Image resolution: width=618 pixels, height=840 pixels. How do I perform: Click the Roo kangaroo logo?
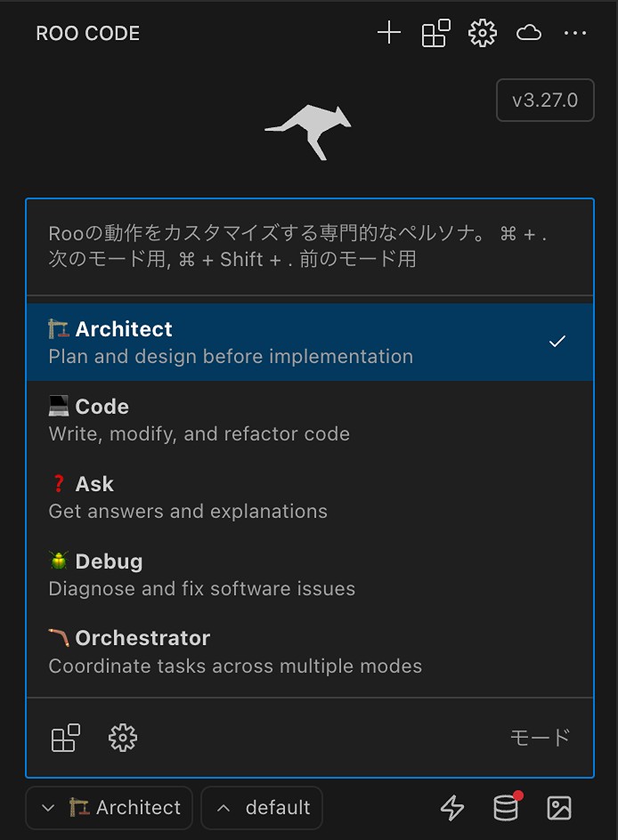(x=308, y=131)
